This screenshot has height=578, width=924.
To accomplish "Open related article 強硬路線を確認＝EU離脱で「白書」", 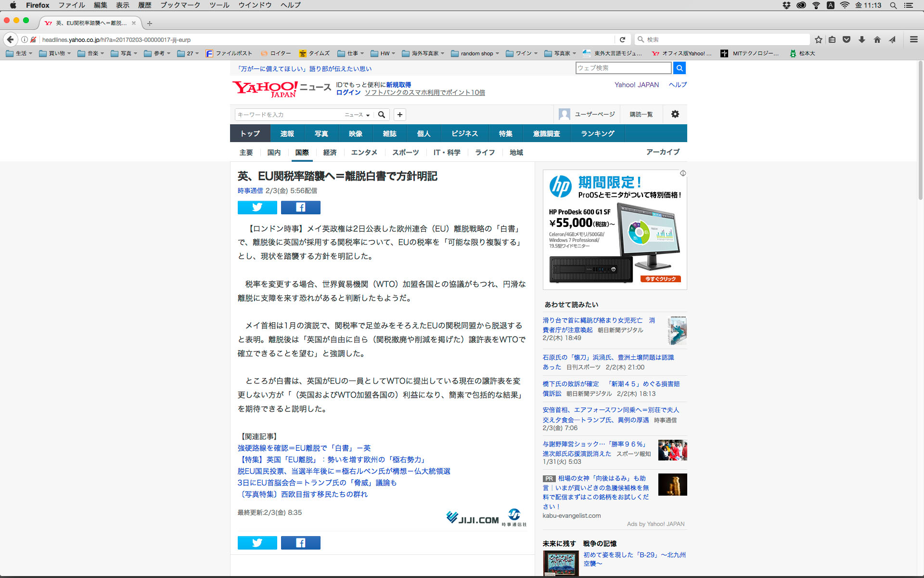I will point(304,448).
